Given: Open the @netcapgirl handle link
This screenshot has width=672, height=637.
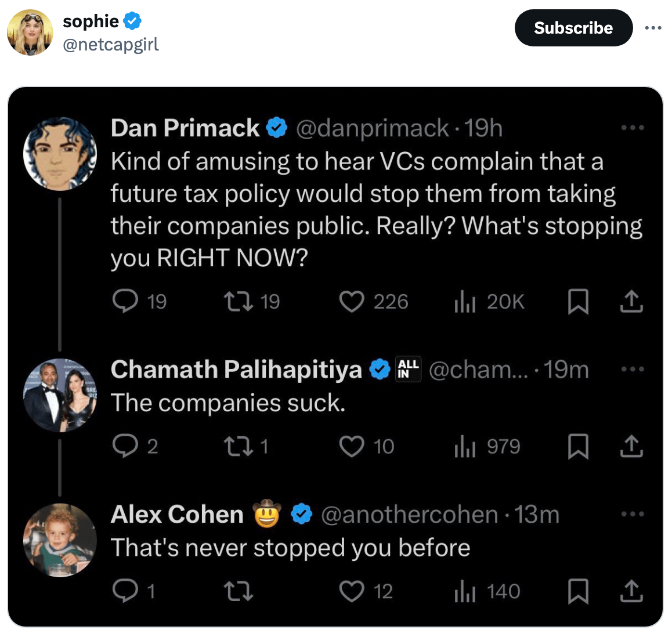Looking at the screenshot, I should tap(110, 45).
